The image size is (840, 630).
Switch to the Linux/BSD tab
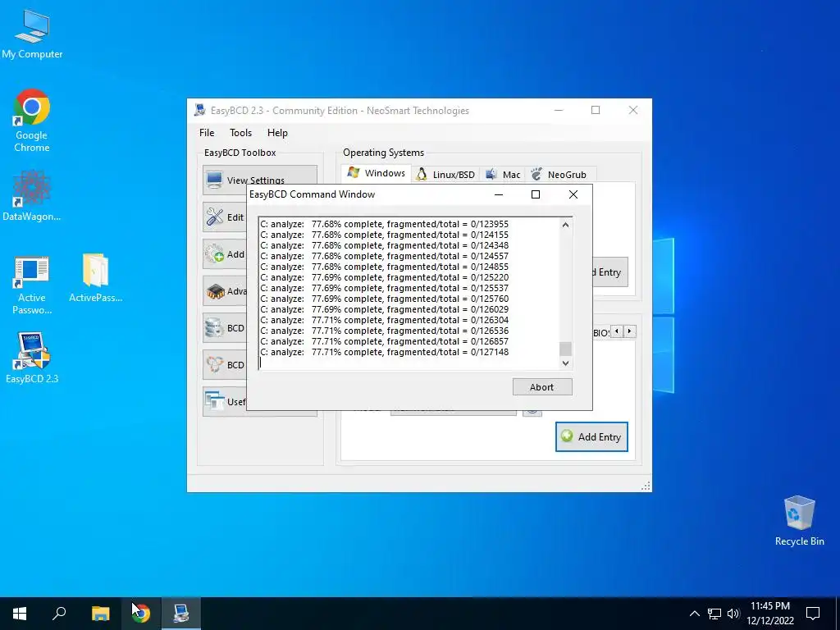[445, 175]
